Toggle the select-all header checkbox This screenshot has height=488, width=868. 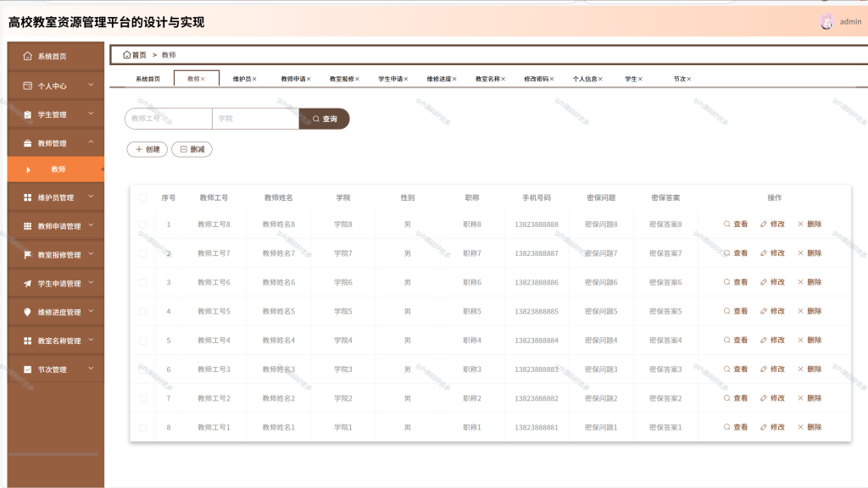[142, 197]
